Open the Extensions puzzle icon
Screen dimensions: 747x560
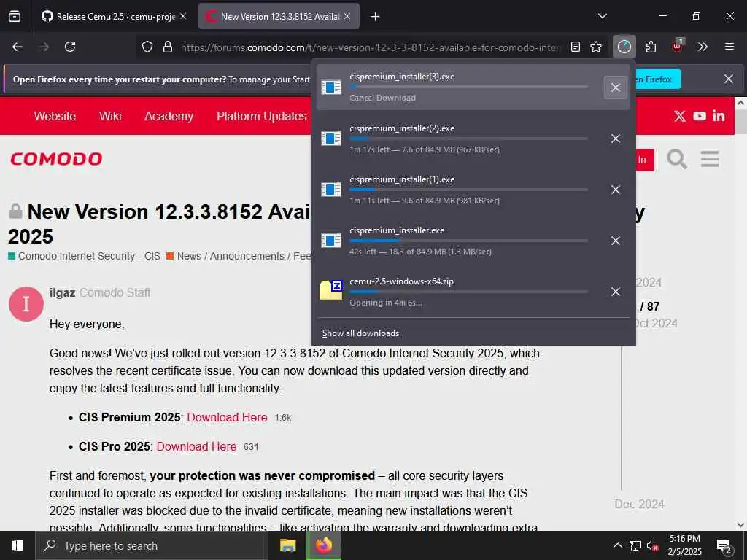pos(651,47)
